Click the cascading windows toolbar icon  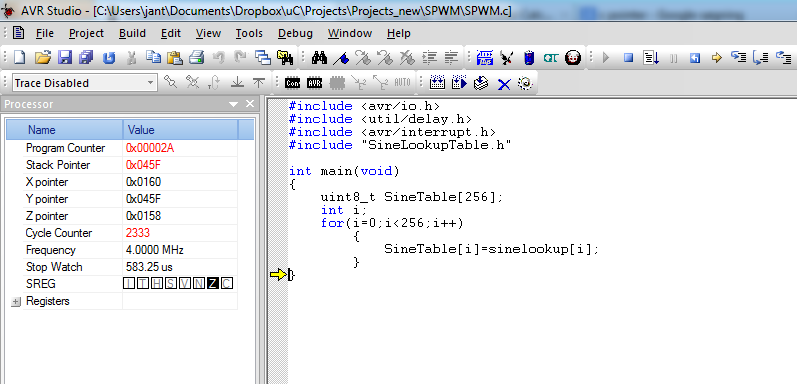click(263, 57)
